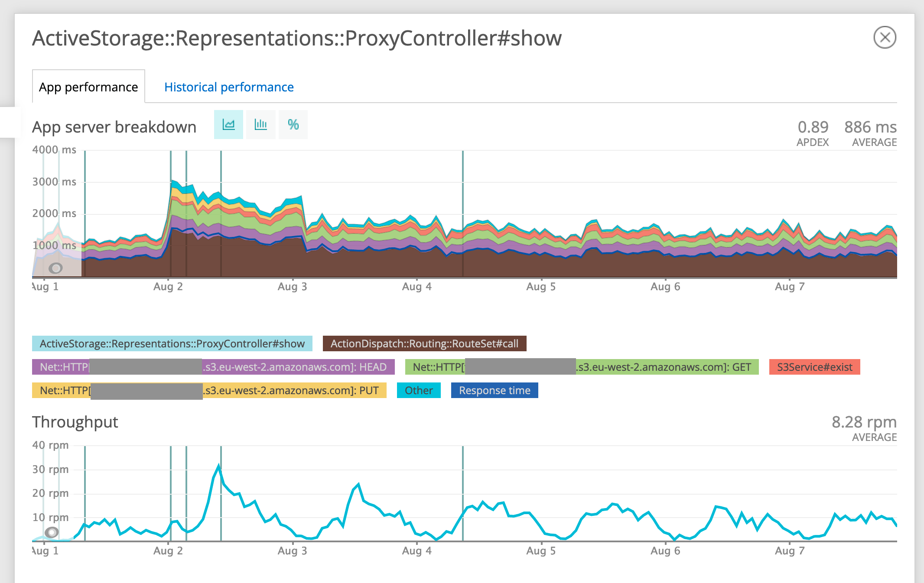Switch to bar chart view icon
The width and height of the screenshot is (924, 583).
pyautogui.click(x=260, y=125)
